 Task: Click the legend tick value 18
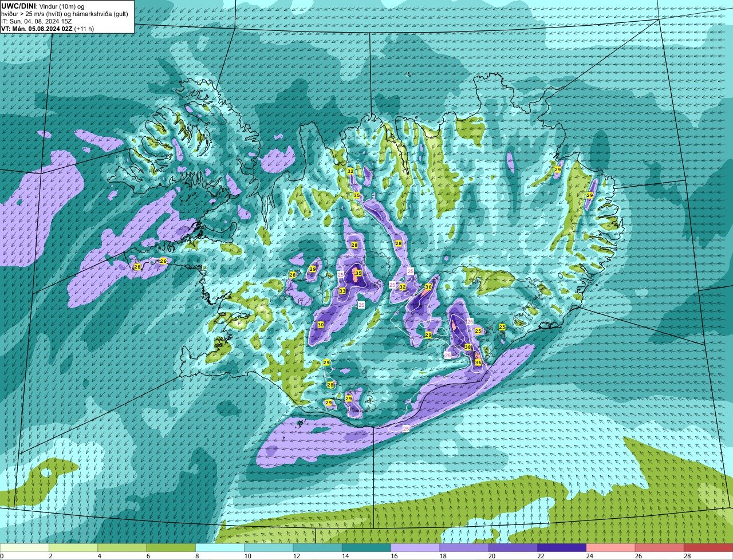443,556
